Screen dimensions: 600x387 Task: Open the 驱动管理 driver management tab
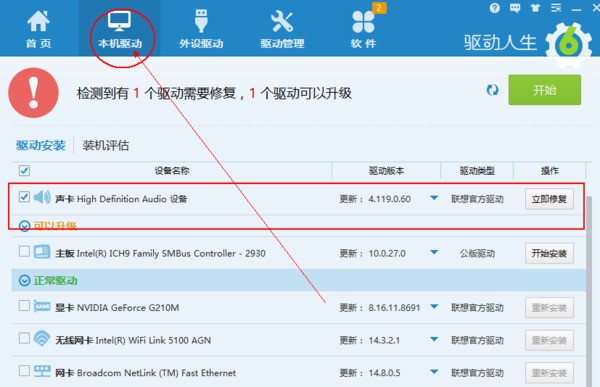(x=282, y=29)
